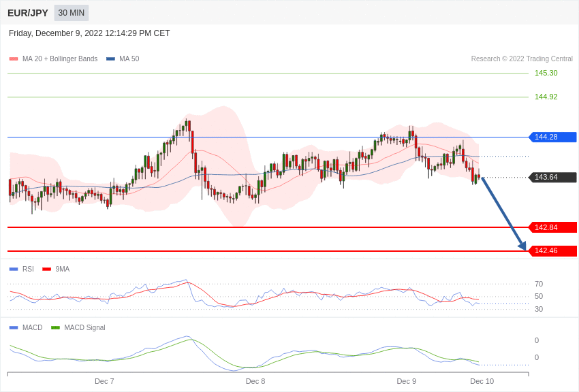This screenshot has width=579, height=392.
Task: Click the black 143.64 current price tag
Action: pyautogui.click(x=553, y=178)
